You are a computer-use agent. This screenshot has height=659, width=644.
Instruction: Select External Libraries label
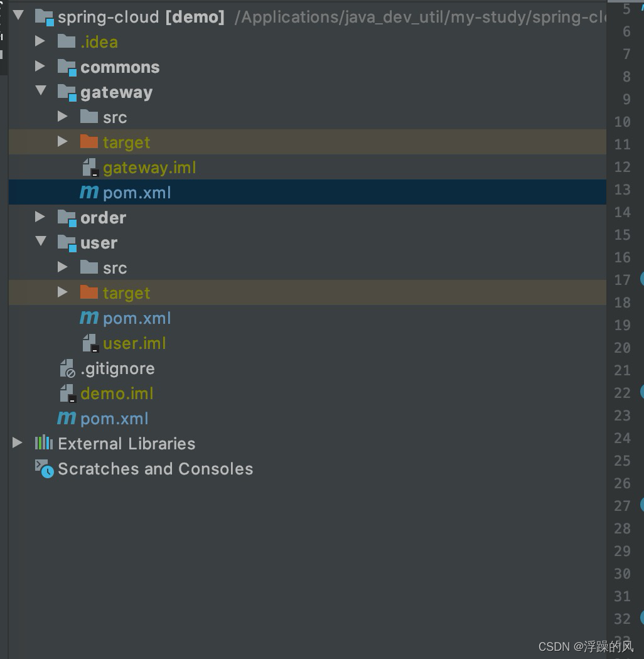pyautogui.click(x=127, y=444)
